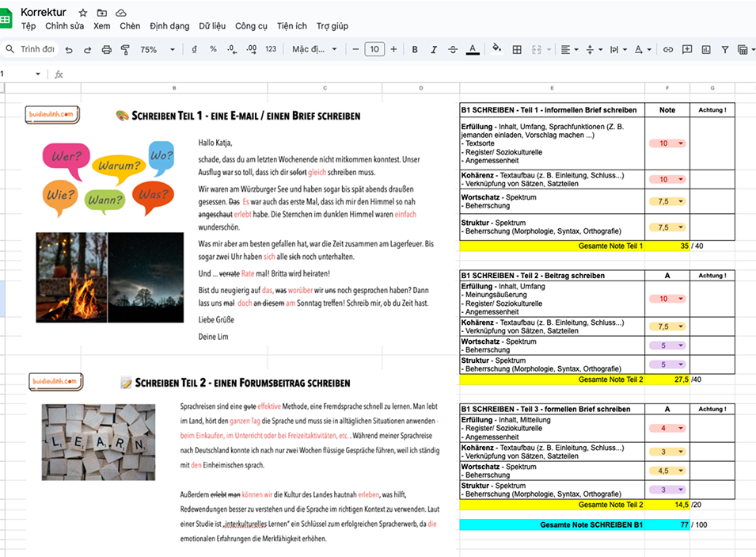The height and width of the screenshot is (557, 756).
Task: Open the Trợ giúp menu
Action: tap(332, 26)
